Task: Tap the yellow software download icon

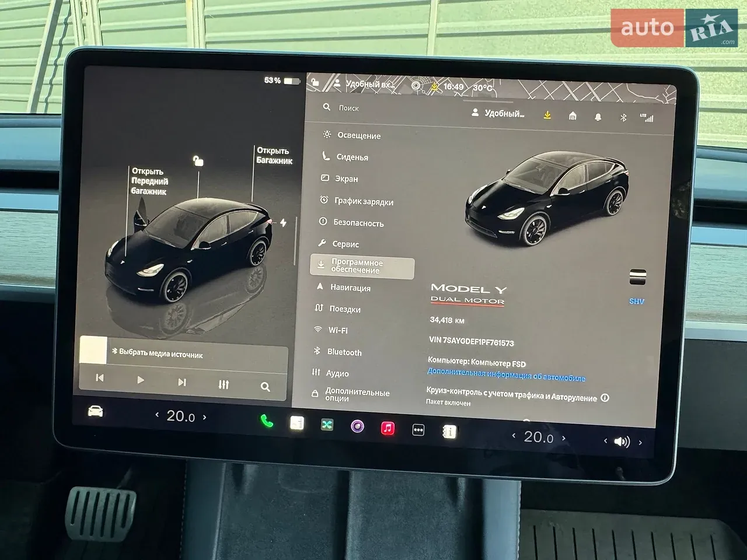Action: 547,116
